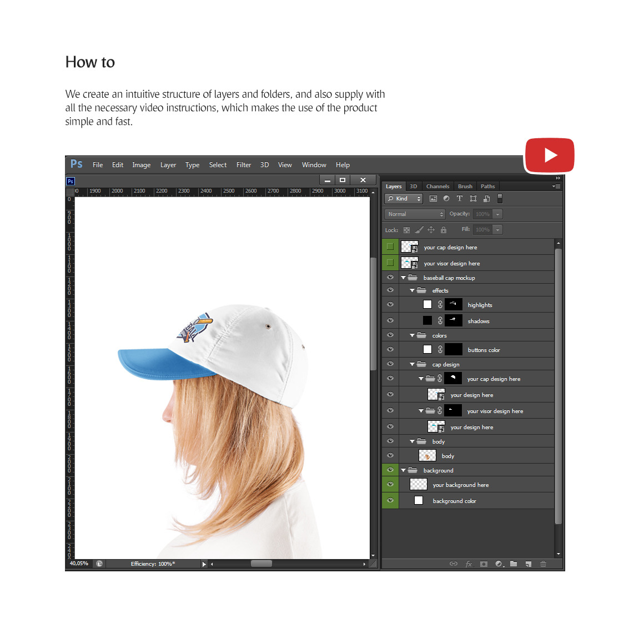Click the buttons color white swatch thumbnail
644x644 pixels.
427,350
